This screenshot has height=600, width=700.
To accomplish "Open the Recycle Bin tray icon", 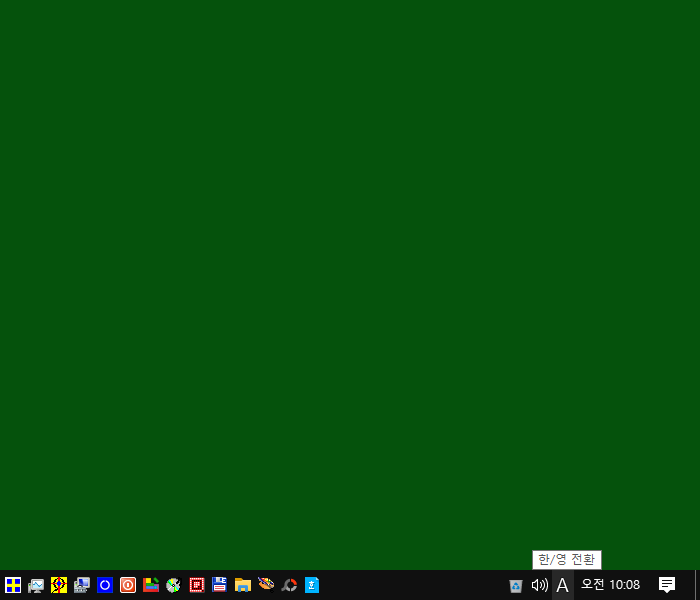I will click(516, 585).
